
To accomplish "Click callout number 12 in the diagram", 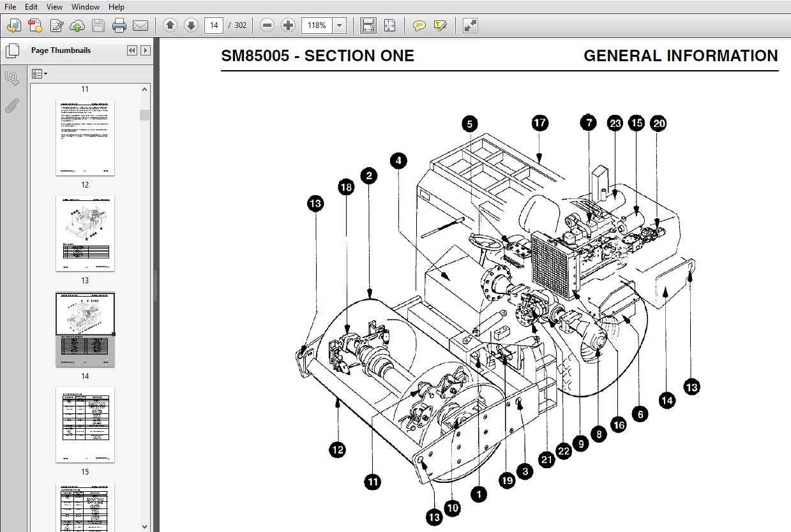I will tap(338, 450).
